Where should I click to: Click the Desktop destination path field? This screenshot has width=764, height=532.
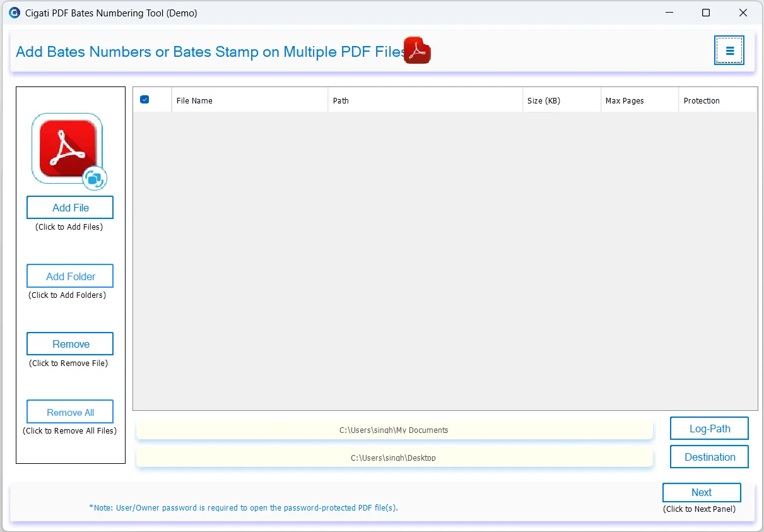coord(394,458)
